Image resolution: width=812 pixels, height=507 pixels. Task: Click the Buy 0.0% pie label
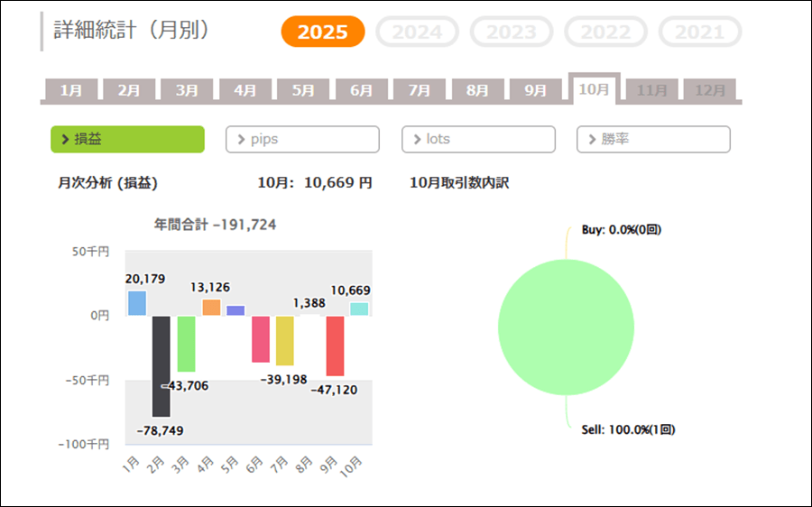pyautogui.click(x=621, y=230)
